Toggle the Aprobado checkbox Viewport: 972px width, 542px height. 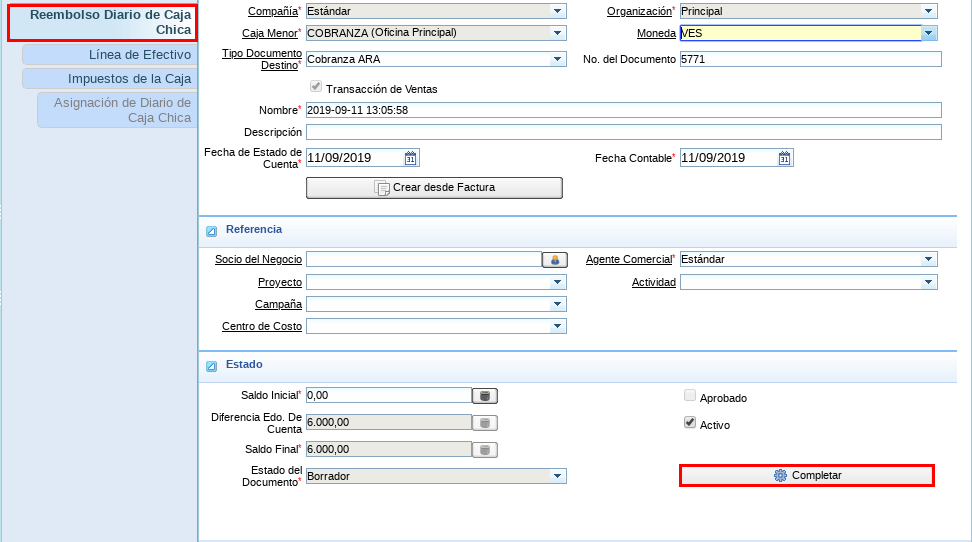pos(690,395)
